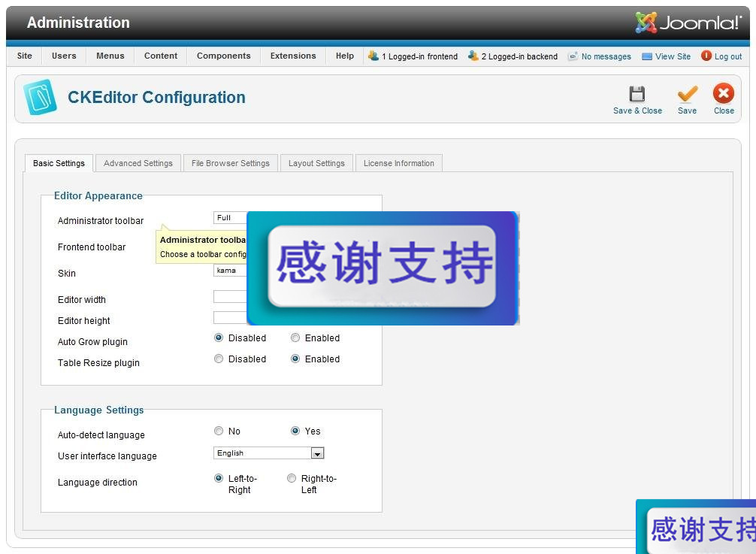Open the Site menu
The height and width of the screenshot is (554, 756).
tap(25, 56)
